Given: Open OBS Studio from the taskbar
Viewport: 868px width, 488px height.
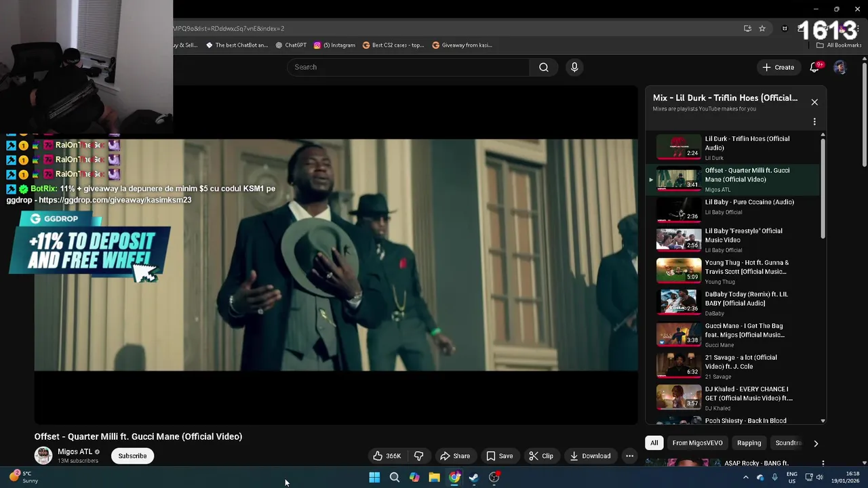Looking at the screenshot, I should [x=494, y=477].
